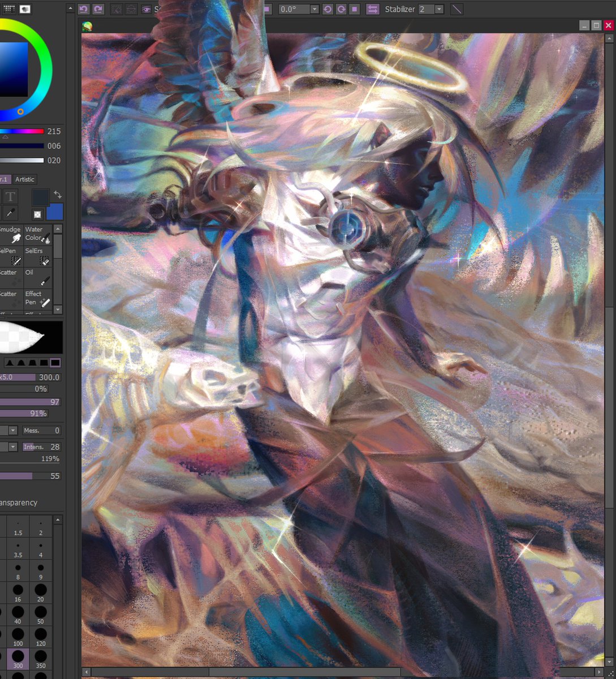Click the brush list scroll up arrow
Screen dimensions: 616x679
pyautogui.click(x=58, y=229)
